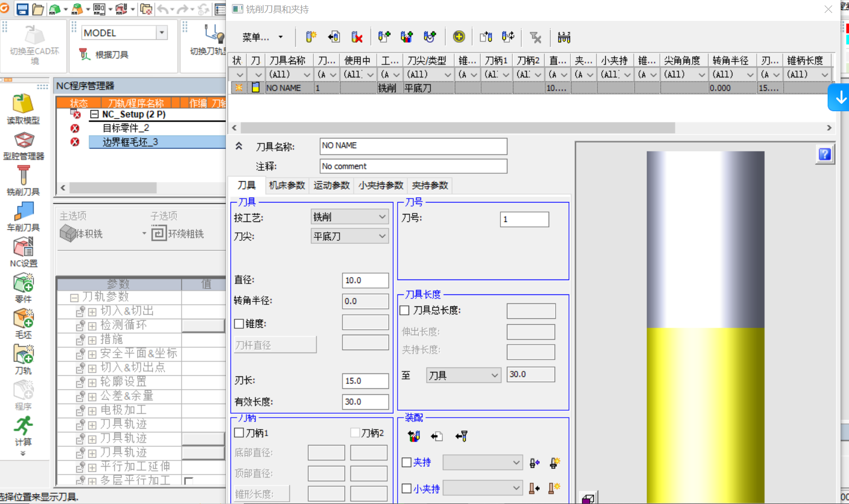Expand the 刀尖 dropdown showing 平底刀
The height and width of the screenshot is (504, 849).
(349, 236)
